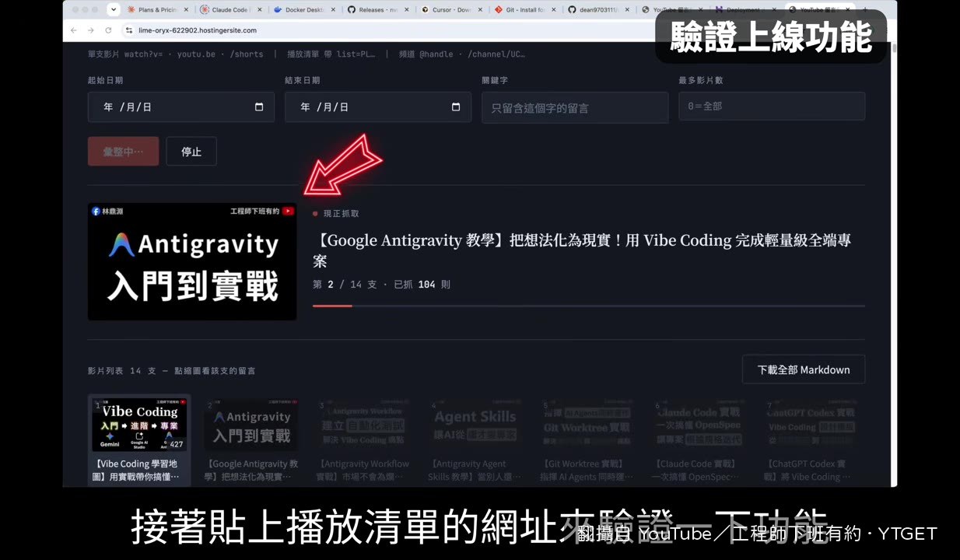Click the disabled 彙整中 button

124,151
